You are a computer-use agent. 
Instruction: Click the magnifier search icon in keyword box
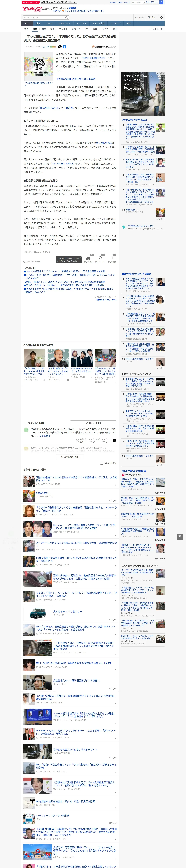[66, 17]
